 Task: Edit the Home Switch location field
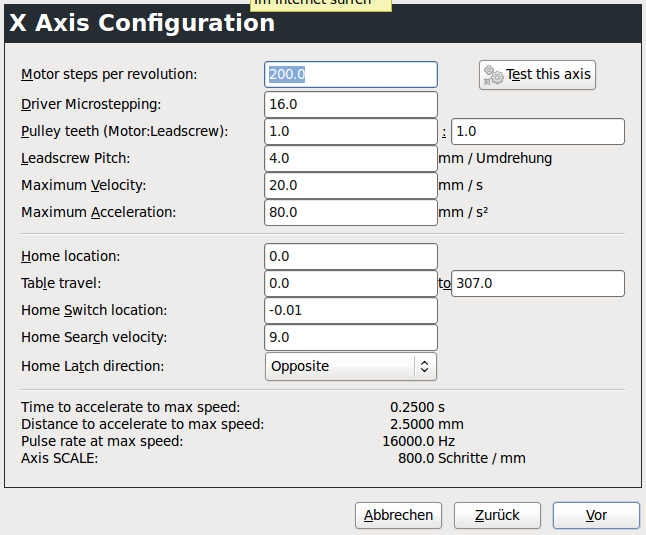click(351, 310)
